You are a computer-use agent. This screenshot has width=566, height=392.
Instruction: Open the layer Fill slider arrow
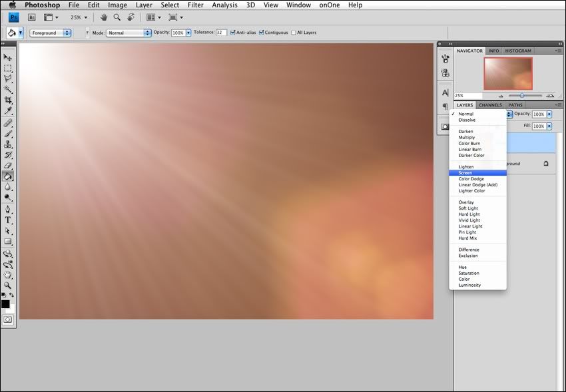[549, 126]
